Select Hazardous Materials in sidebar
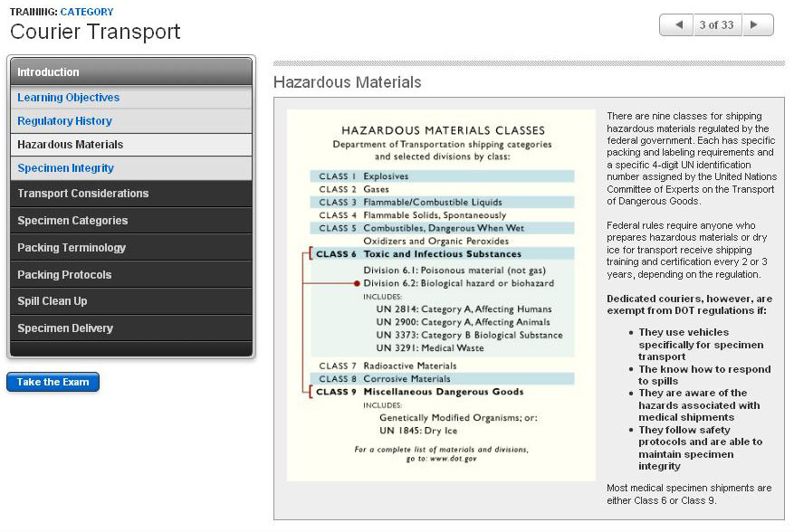This screenshot has width=794, height=532. (71, 145)
